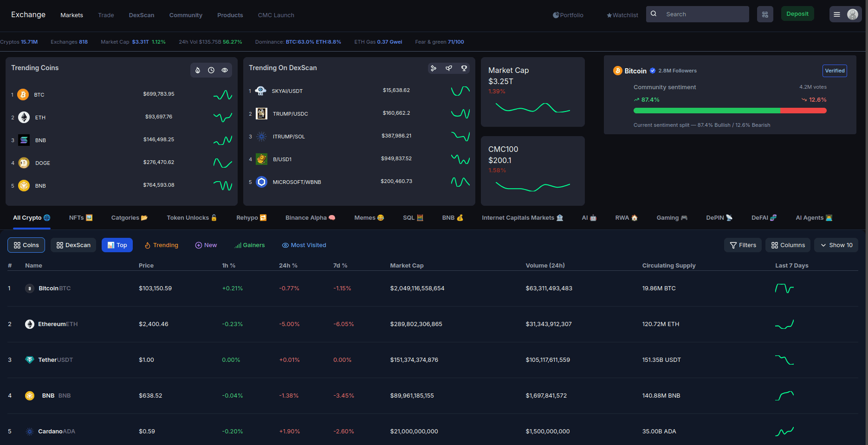Click the trophy icon in Trending On DexScan
This screenshot has height=445, width=868.
(464, 68)
